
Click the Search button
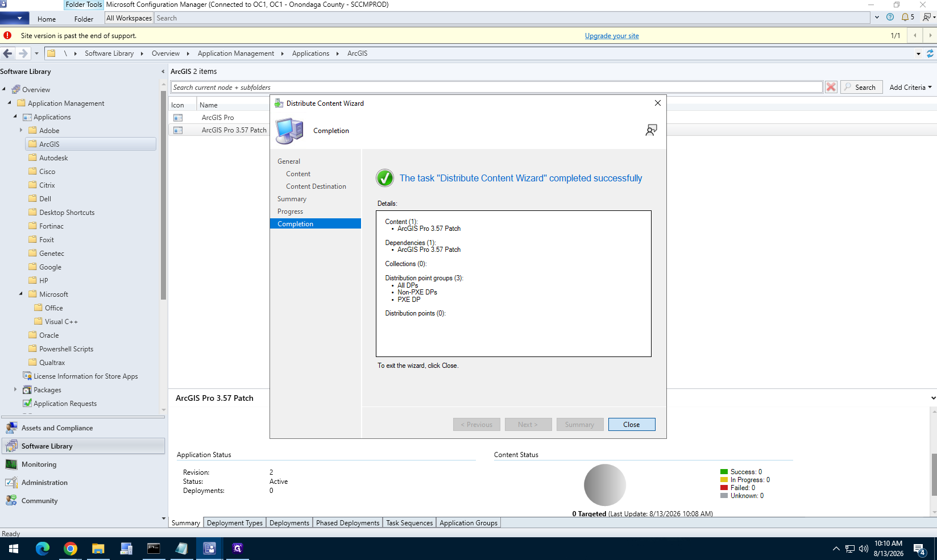coord(861,87)
